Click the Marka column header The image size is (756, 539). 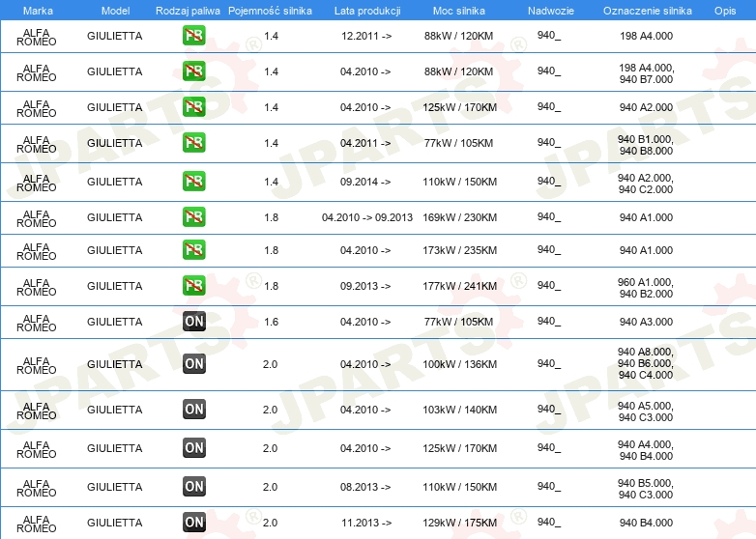coord(37,11)
